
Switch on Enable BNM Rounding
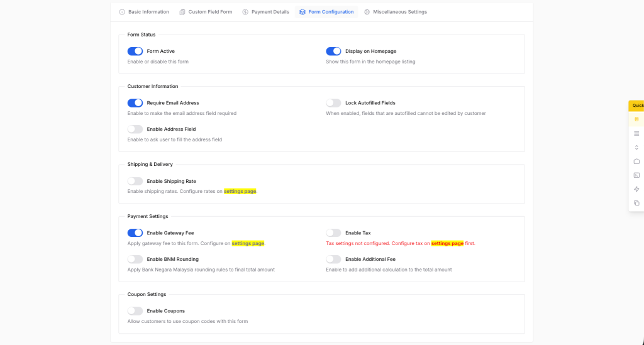pyautogui.click(x=135, y=259)
